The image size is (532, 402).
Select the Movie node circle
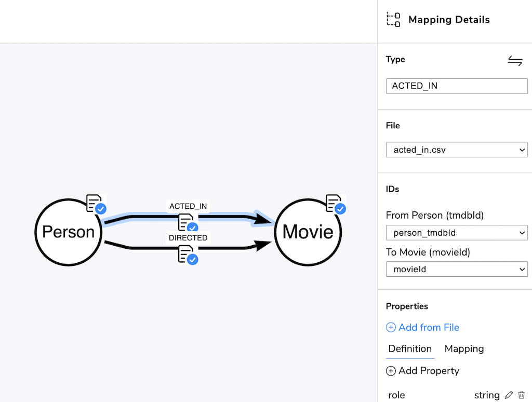click(308, 232)
